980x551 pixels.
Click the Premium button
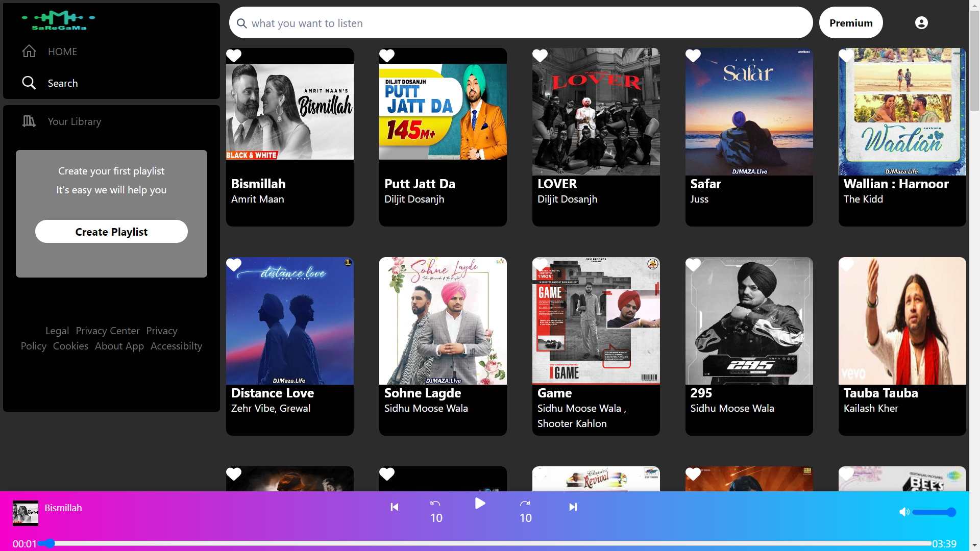pyautogui.click(x=850, y=23)
